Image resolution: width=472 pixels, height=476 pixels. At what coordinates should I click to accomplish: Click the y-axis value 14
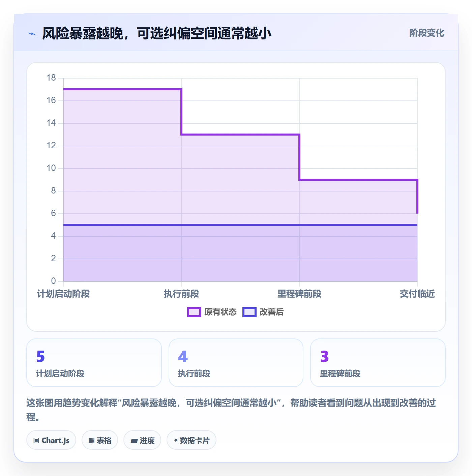(51, 123)
